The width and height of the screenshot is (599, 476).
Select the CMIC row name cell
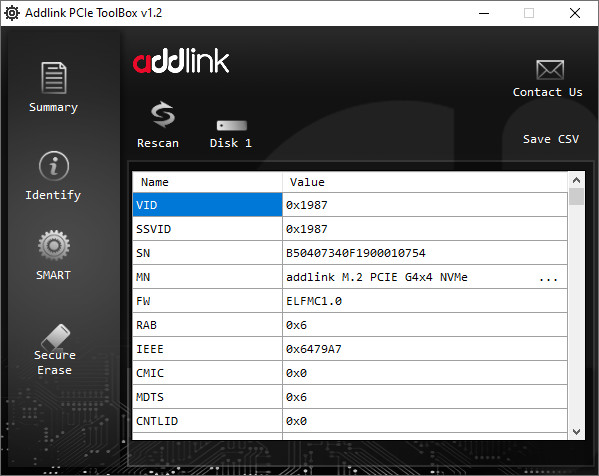[207, 373]
